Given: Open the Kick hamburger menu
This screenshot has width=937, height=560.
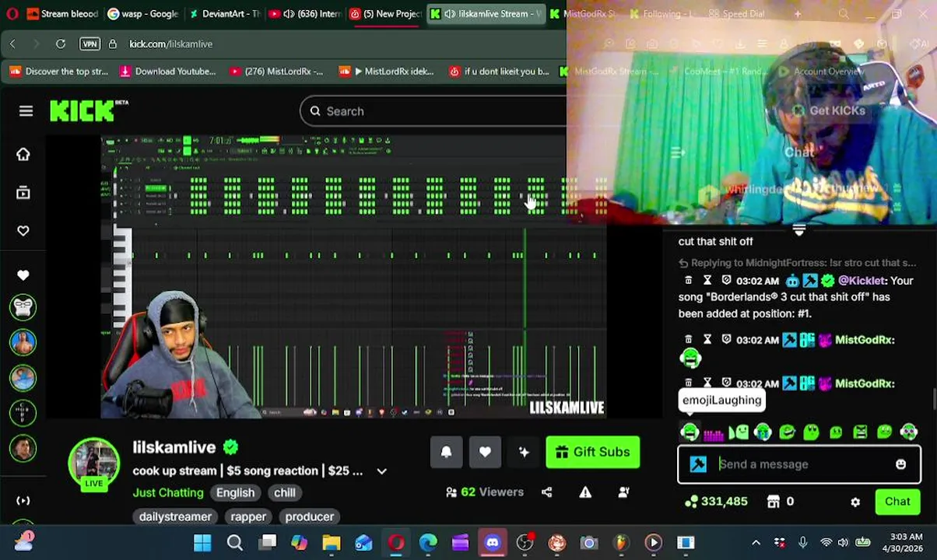Looking at the screenshot, I should pos(26,111).
